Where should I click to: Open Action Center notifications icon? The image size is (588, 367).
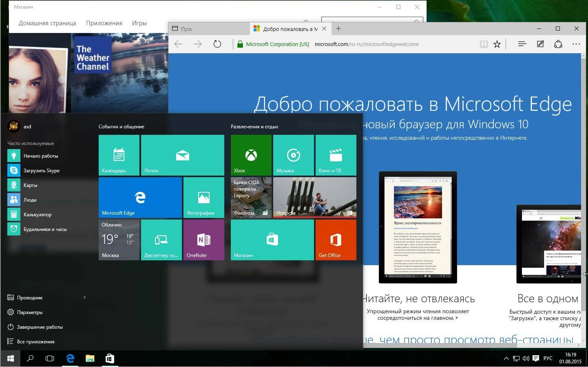536,358
